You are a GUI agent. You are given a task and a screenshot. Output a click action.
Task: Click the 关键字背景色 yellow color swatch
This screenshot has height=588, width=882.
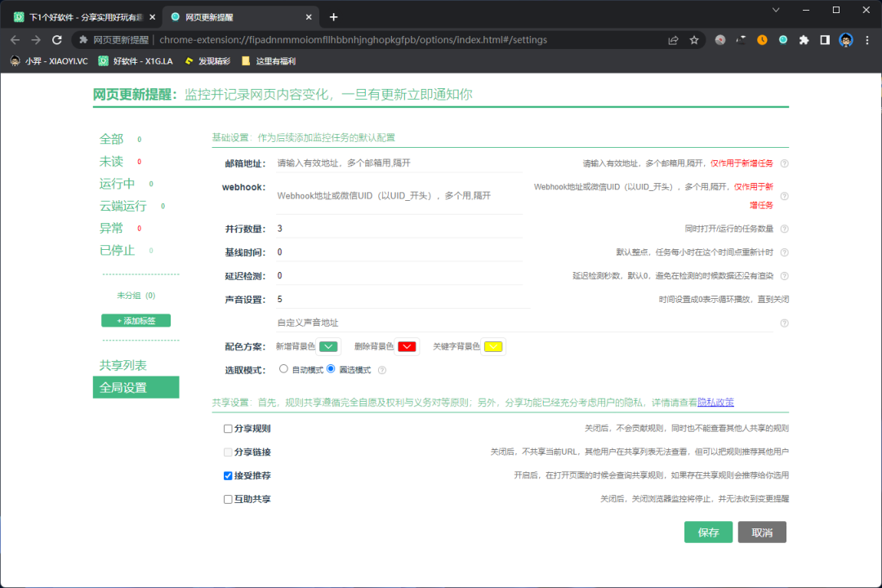pos(492,346)
